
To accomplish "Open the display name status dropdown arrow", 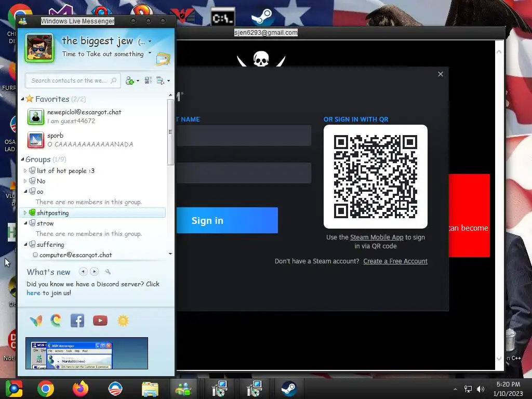I will click(x=150, y=42).
